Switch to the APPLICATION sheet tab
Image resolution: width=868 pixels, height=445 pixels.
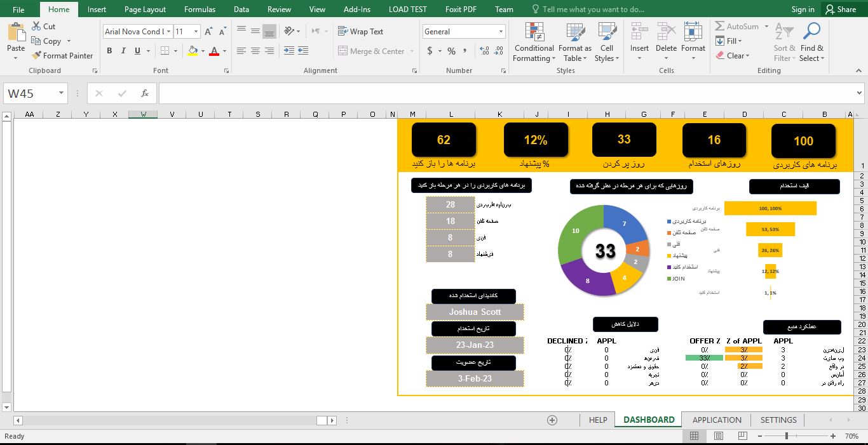pyautogui.click(x=717, y=420)
